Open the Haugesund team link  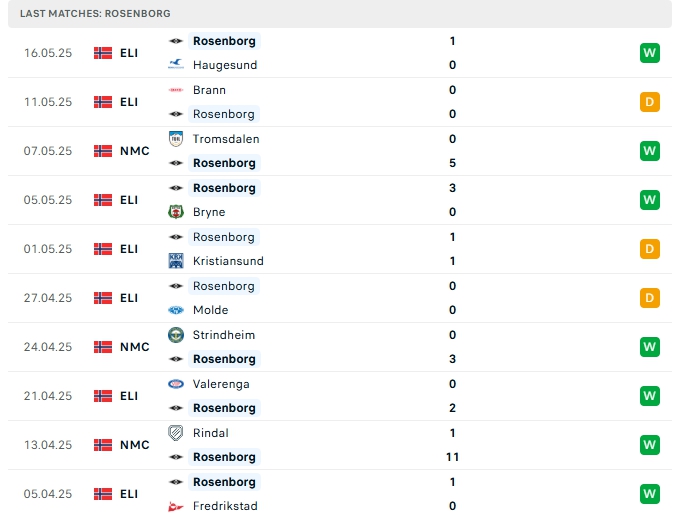pos(225,65)
